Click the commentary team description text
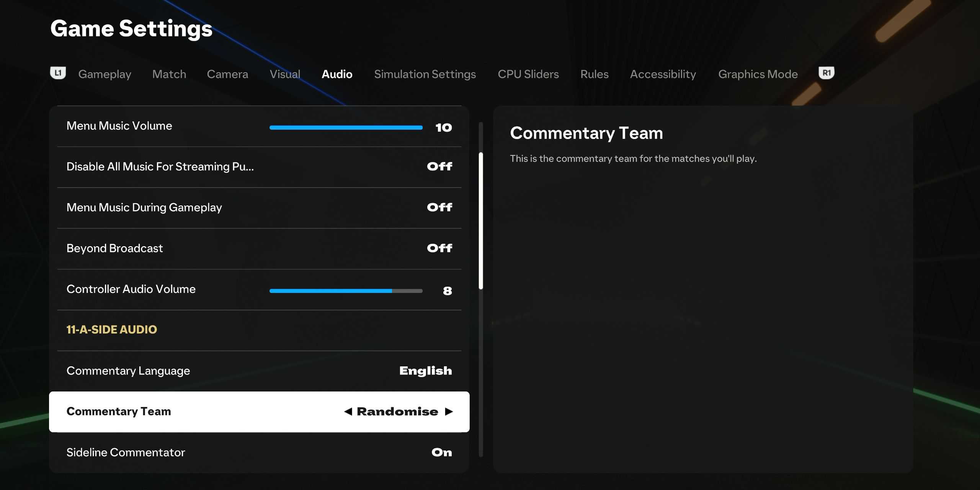This screenshot has width=980, height=490. pyautogui.click(x=633, y=158)
